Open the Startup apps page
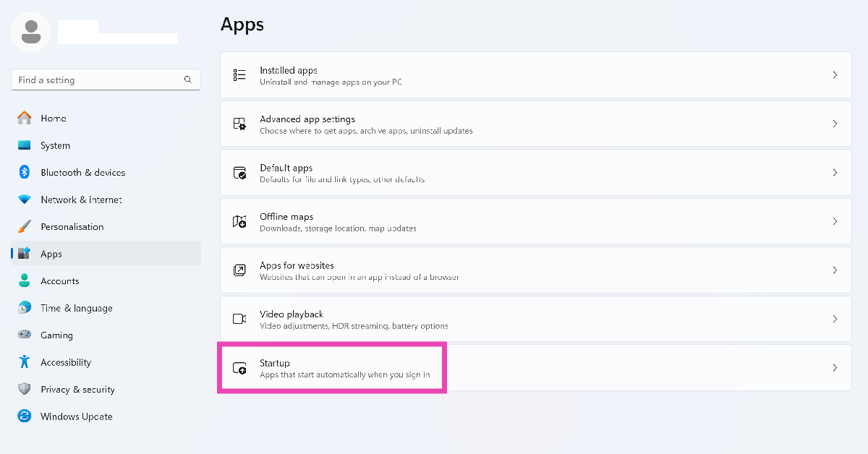The width and height of the screenshot is (868, 454). pos(536,368)
